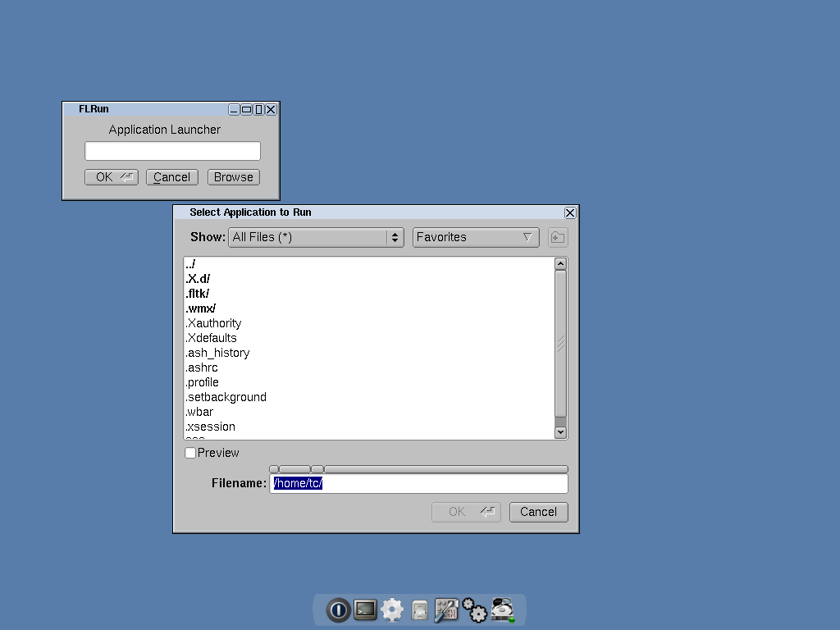Click the double black gears dock icon
This screenshot has width=840, height=630.
474,610
